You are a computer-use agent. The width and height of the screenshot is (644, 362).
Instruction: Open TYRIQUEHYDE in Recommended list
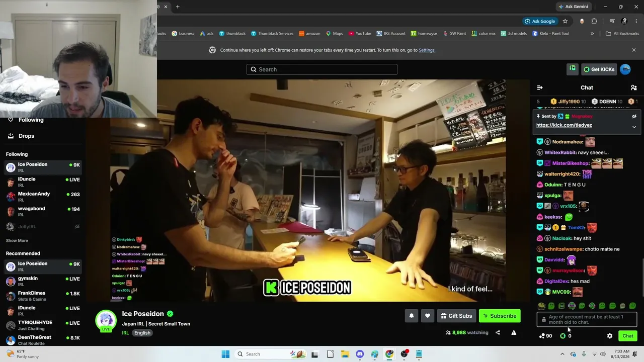pyautogui.click(x=43, y=325)
